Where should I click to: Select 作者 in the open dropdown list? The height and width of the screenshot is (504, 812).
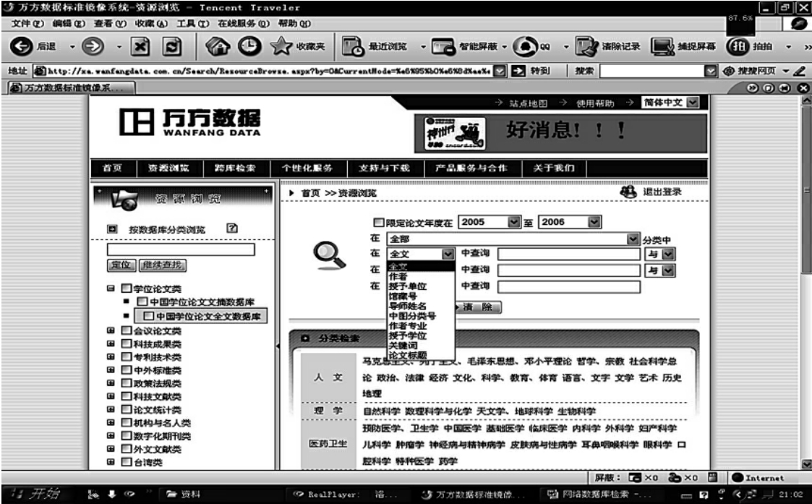pyautogui.click(x=421, y=276)
